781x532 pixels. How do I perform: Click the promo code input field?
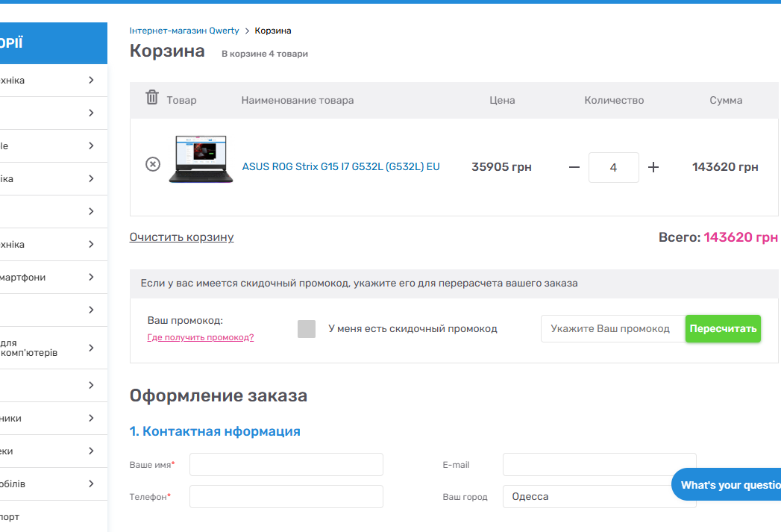click(612, 329)
